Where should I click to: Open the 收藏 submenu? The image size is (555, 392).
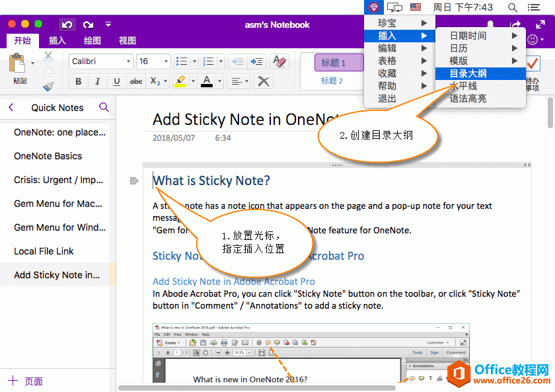[398, 73]
